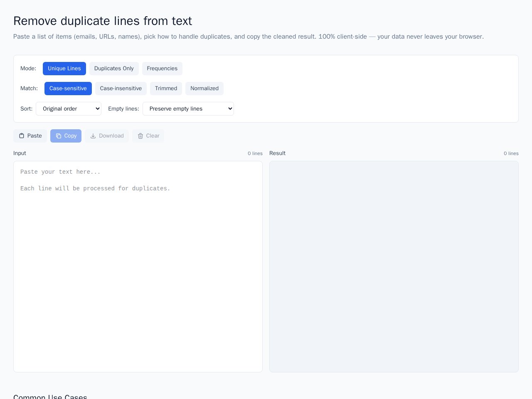Screen dimensions: 532x399
Task: Click the 'Mode:' label
Action: 28,69
